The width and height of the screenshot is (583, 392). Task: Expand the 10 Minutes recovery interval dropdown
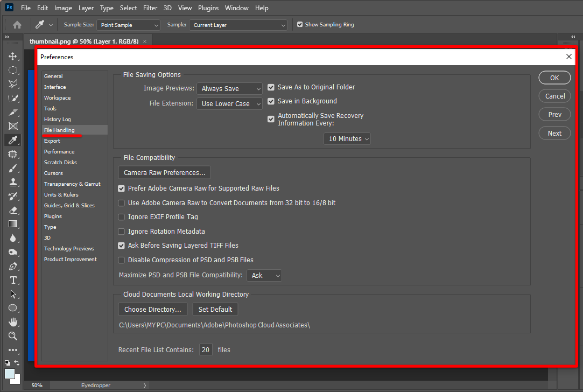click(x=347, y=139)
